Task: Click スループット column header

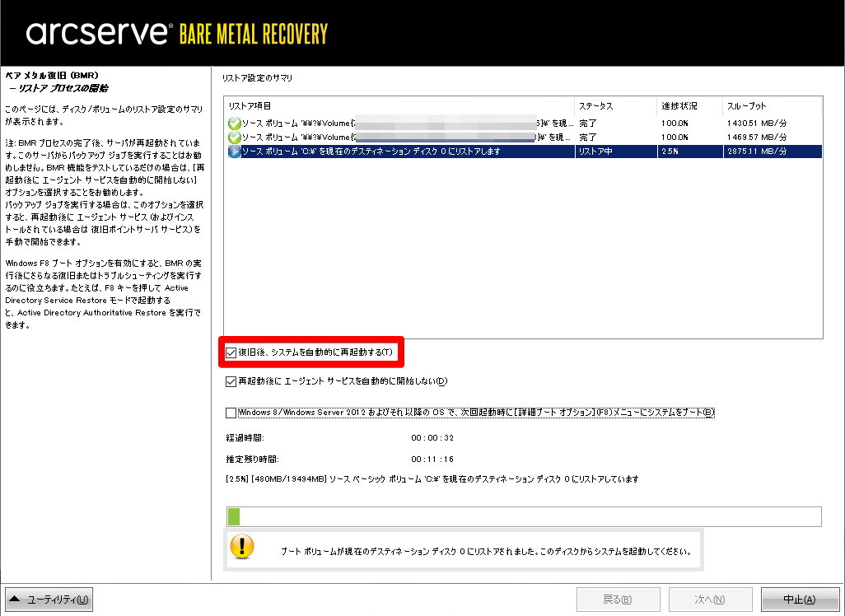Action: [773, 106]
